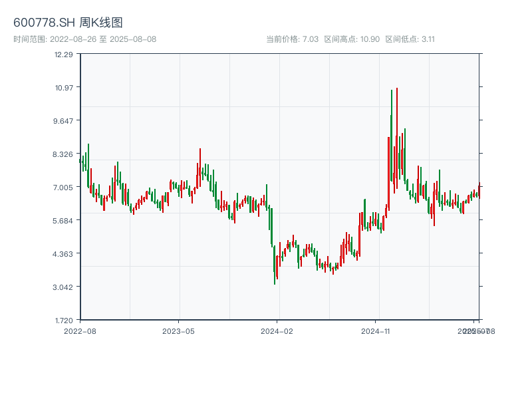Click the 5.684 y-axis price label
Viewport: 532px width, 399px height.
click(64, 221)
